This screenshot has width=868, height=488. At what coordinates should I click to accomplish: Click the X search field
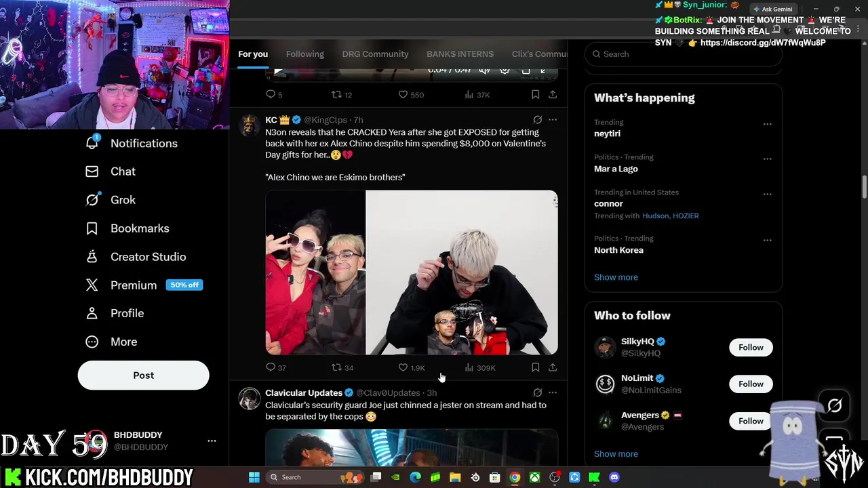tap(684, 54)
